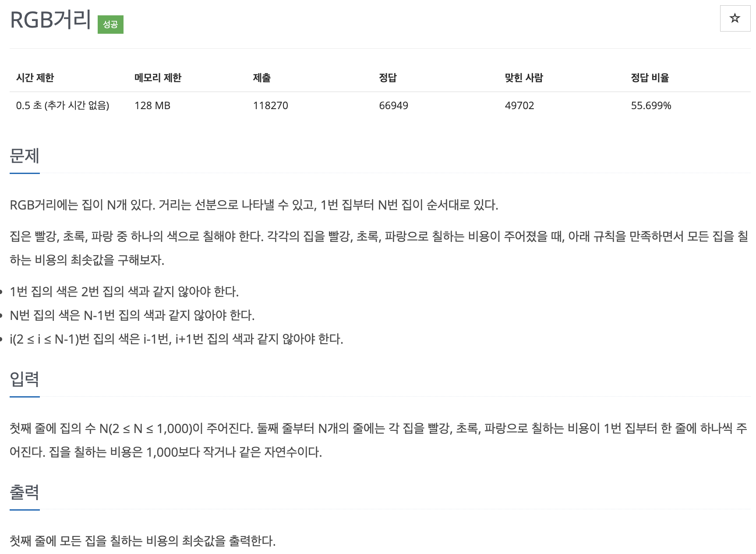Viewport: 756px width, 554px height.
Task: Click the RGB거리 problem title
Action: click(x=50, y=20)
